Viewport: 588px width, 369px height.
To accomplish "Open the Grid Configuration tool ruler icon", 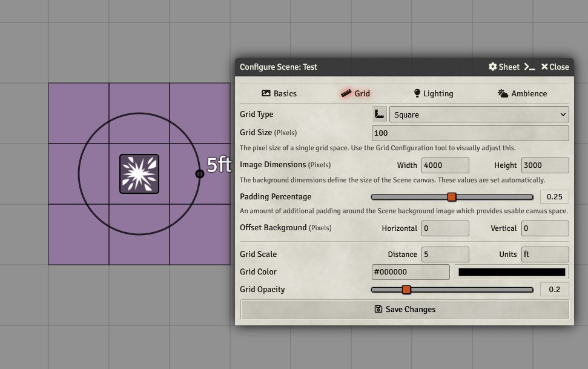I will (379, 114).
